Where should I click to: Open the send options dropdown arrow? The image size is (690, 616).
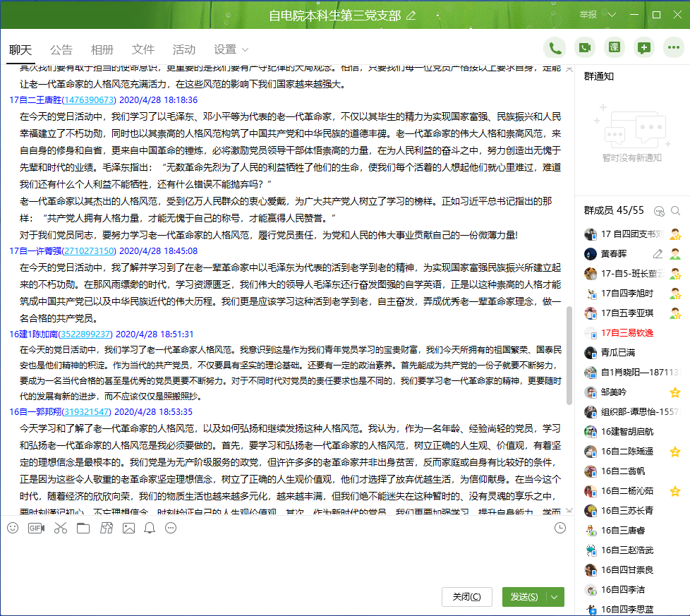[555, 597]
